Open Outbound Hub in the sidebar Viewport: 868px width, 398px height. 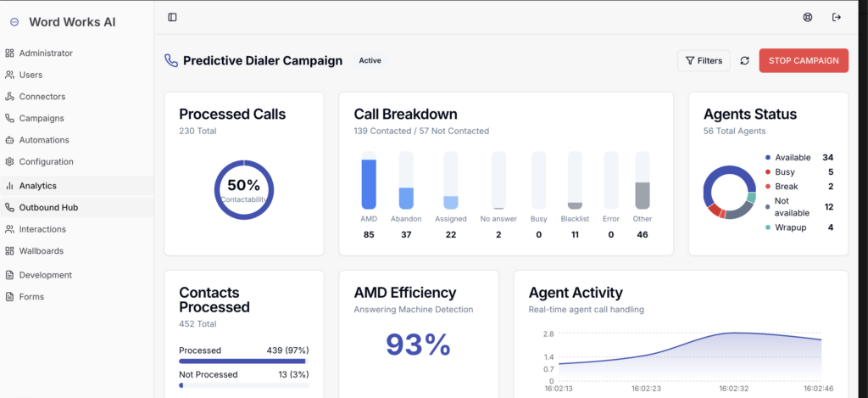click(x=48, y=207)
